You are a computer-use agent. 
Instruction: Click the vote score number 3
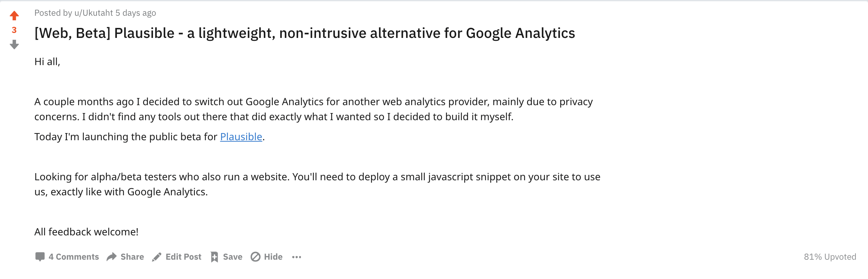click(x=14, y=30)
